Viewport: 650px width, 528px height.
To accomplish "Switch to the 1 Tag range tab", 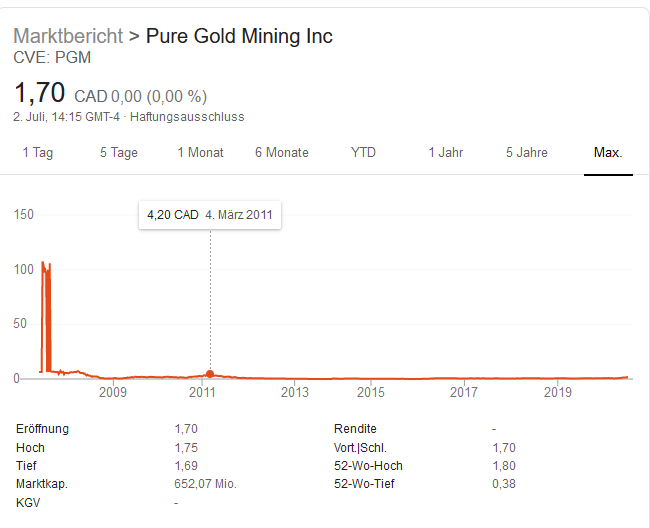I will (x=37, y=153).
